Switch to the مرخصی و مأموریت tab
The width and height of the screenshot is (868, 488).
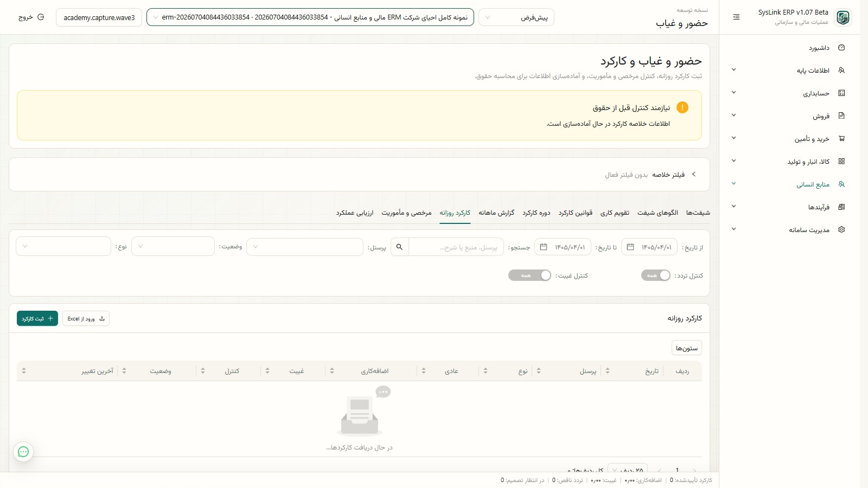(406, 213)
